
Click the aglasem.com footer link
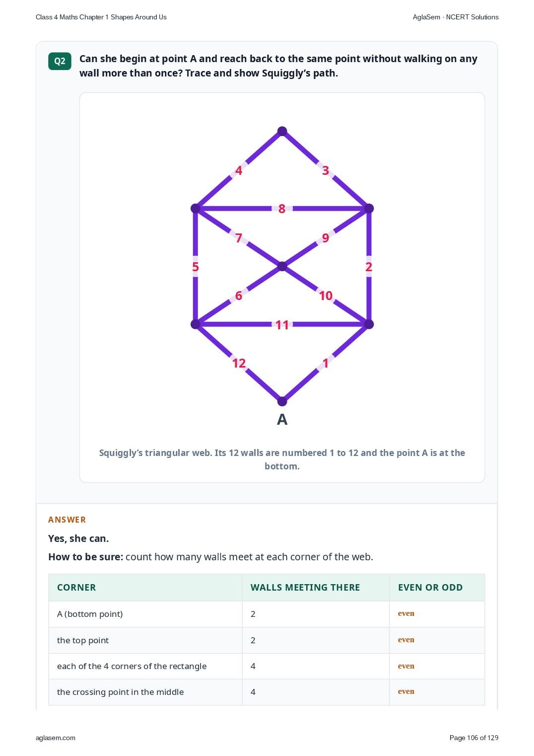click(56, 738)
